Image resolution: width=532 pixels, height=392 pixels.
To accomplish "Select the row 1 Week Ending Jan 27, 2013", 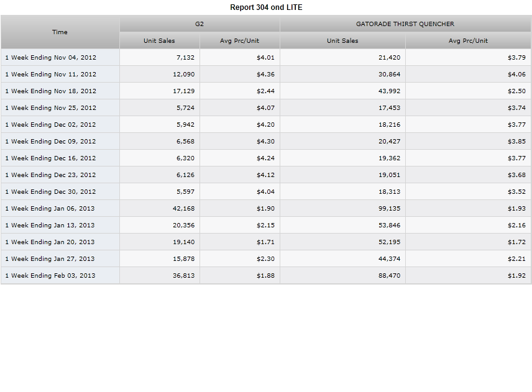I will 266,258.
